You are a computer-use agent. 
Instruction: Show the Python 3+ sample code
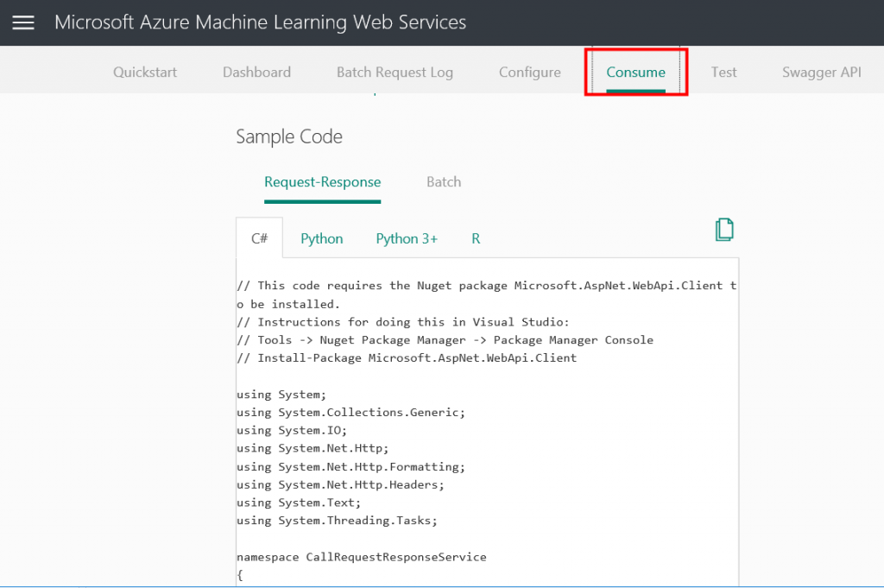pyautogui.click(x=407, y=239)
